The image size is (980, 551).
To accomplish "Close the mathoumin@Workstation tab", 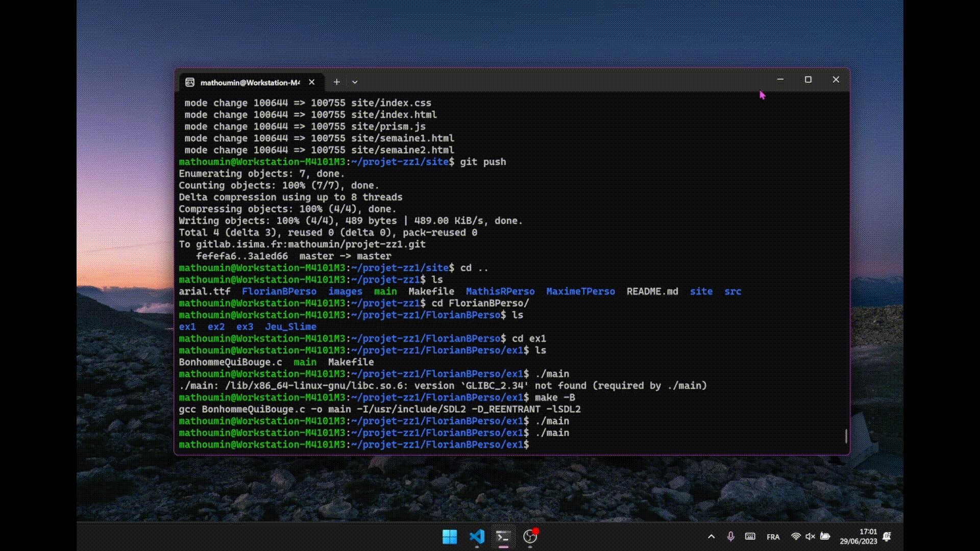I will click(x=312, y=82).
